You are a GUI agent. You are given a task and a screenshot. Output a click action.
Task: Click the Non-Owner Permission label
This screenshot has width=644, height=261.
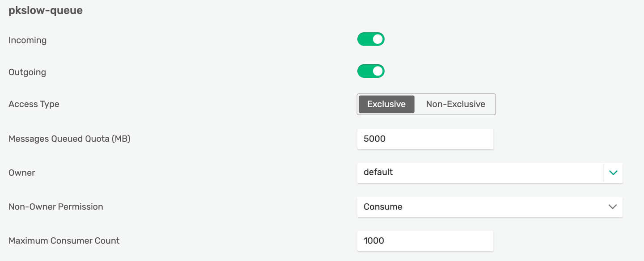(56, 207)
